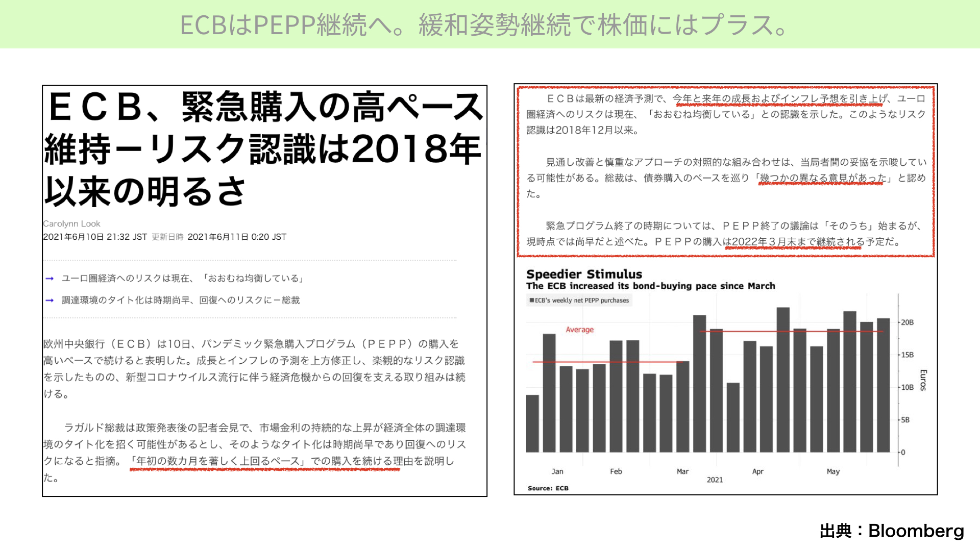Click the Jan label on the x-axis

(557, 471)
